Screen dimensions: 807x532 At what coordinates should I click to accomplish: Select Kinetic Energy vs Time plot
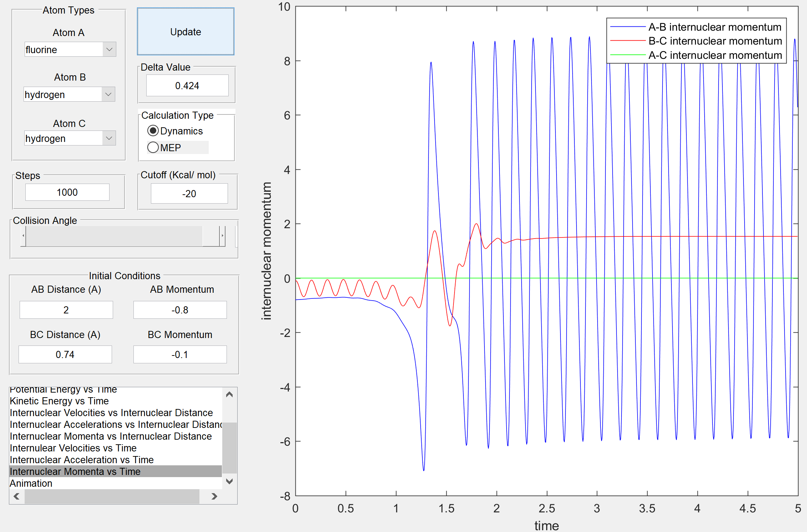(x=59, y=401)
